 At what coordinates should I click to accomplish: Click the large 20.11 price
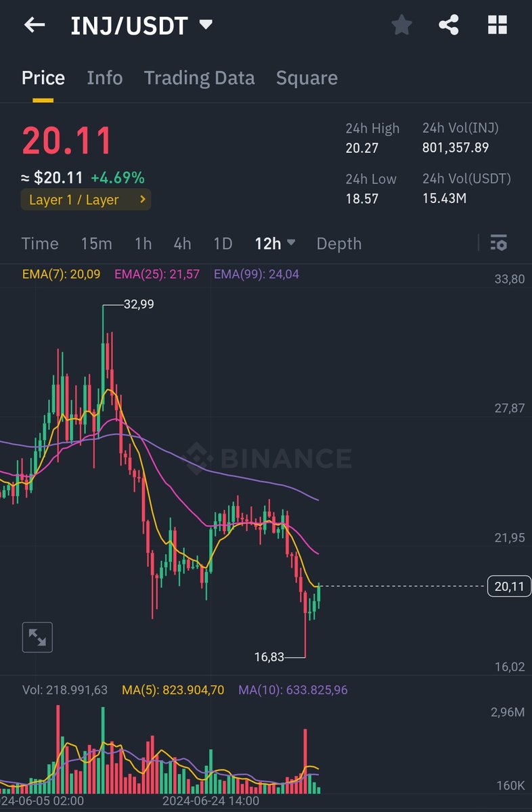tap(67, 141)
